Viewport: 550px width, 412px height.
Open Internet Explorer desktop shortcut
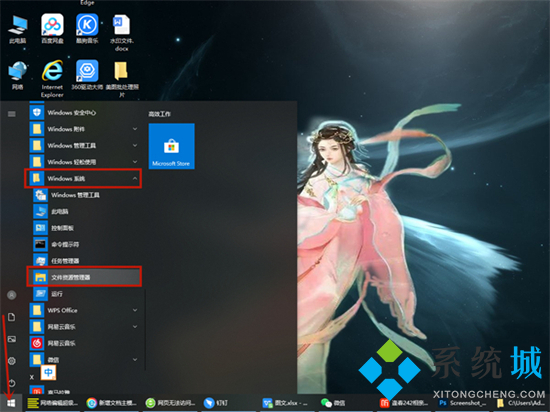click(x=52, y=79)
